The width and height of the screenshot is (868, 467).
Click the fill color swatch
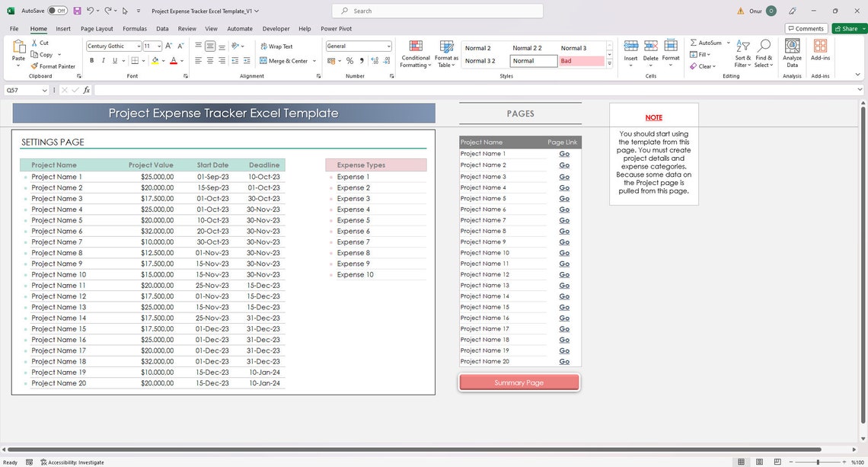coord(155,61)
